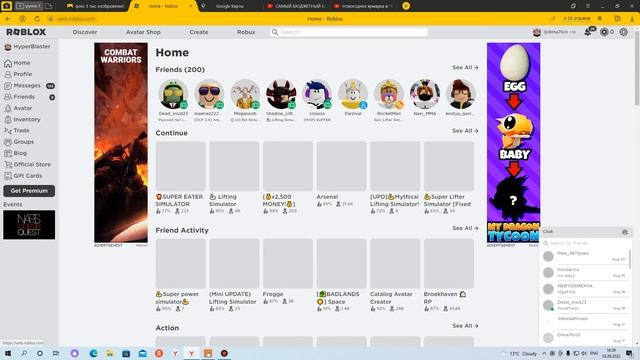Image resolution: width=640 pixels, height=360 pixels.
Task: Click browser back arrow
Action: pos(8,19)
